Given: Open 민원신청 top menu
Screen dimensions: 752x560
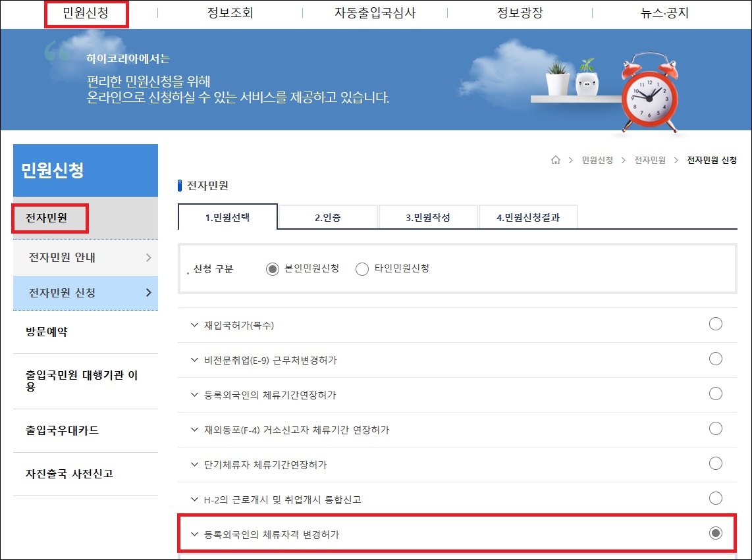Looking at the screenshot, I should click(86, 13).
